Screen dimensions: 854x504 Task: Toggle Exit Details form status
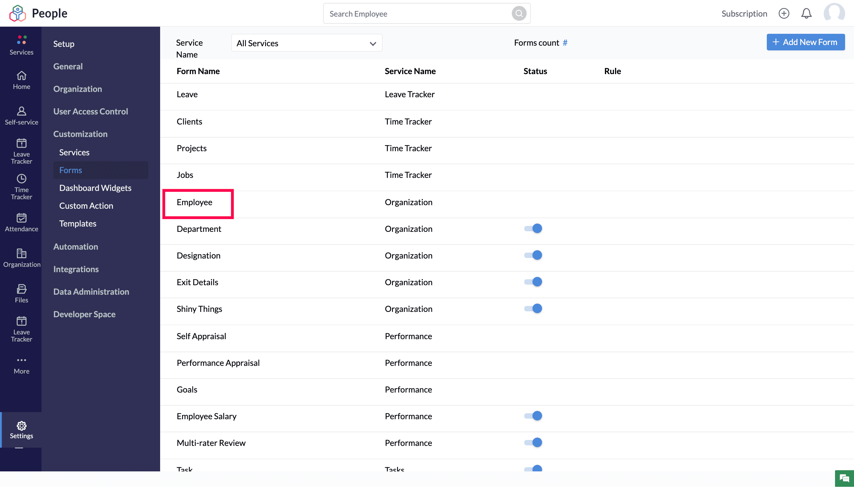533,282
